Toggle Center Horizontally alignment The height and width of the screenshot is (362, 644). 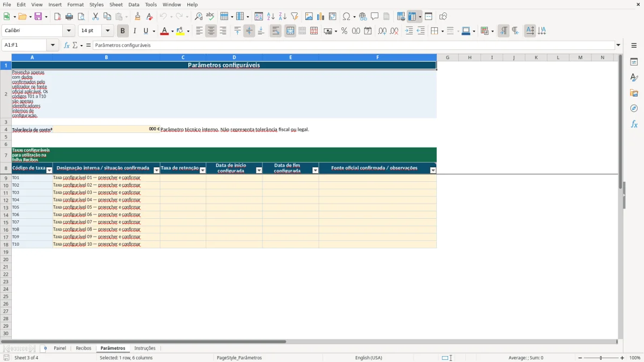coord(211,31)
